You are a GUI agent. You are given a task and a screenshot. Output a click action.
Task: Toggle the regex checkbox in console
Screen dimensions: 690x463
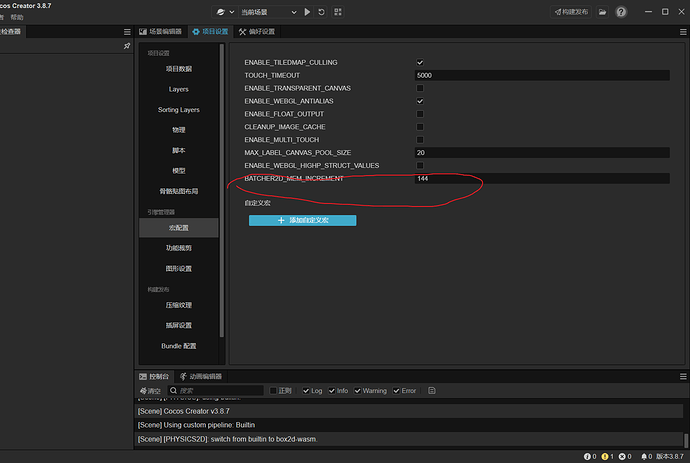click(273, 390)
